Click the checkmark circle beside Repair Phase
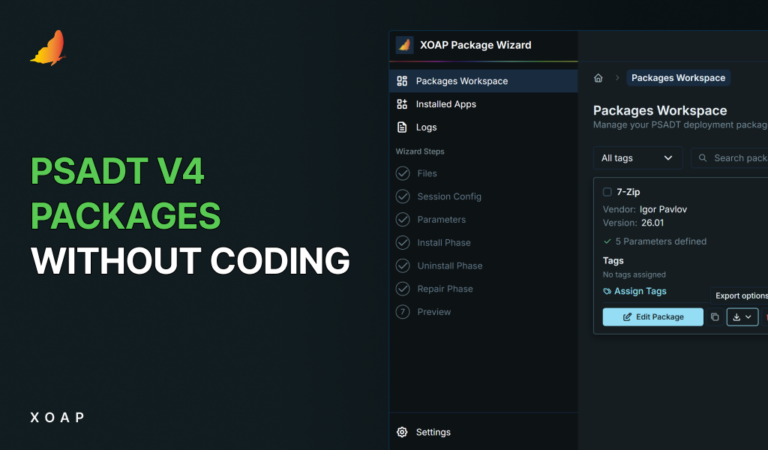768x450 pixels. pos(403,288)
